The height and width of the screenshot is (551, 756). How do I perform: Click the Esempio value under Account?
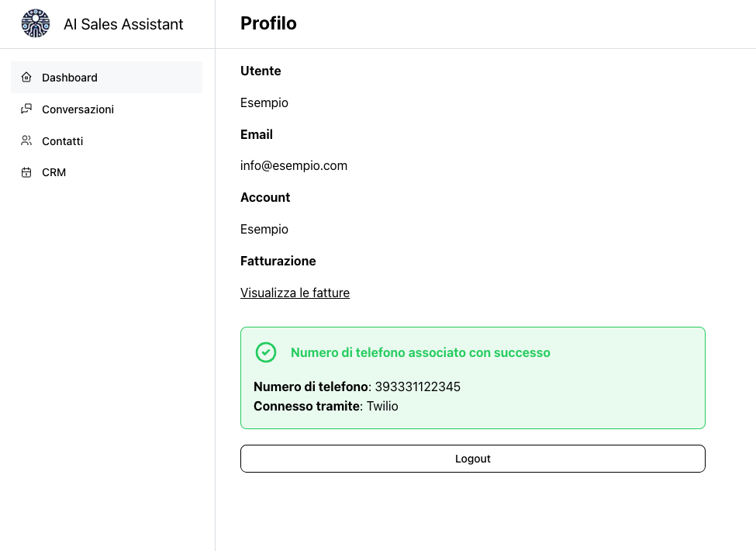[x=264, y=229]
